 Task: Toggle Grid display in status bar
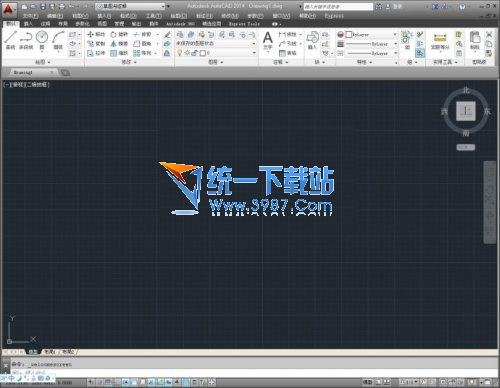point(108,382)
